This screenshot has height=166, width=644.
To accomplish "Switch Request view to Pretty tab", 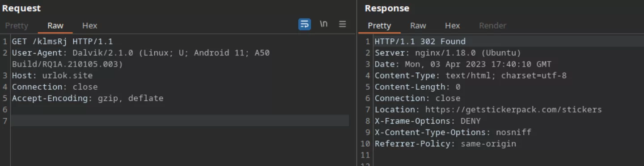I will (17, 25).
